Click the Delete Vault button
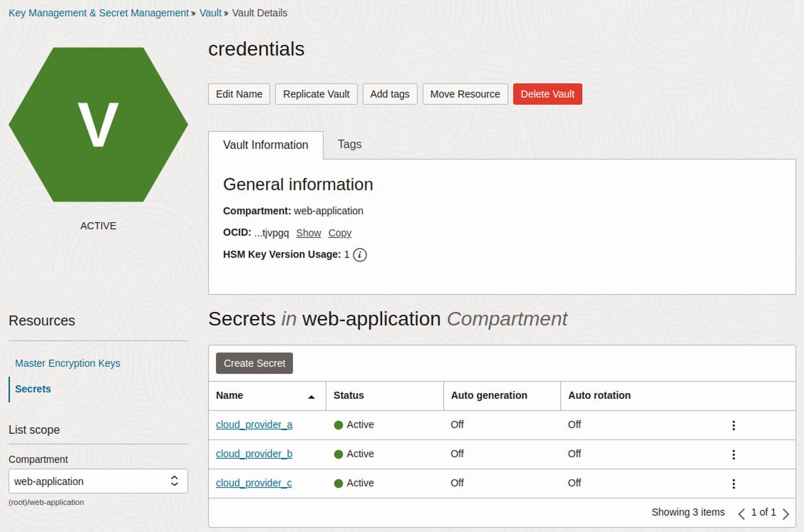Screen dimensions: 804x532 pyautogui.click(x=547, y=94)
